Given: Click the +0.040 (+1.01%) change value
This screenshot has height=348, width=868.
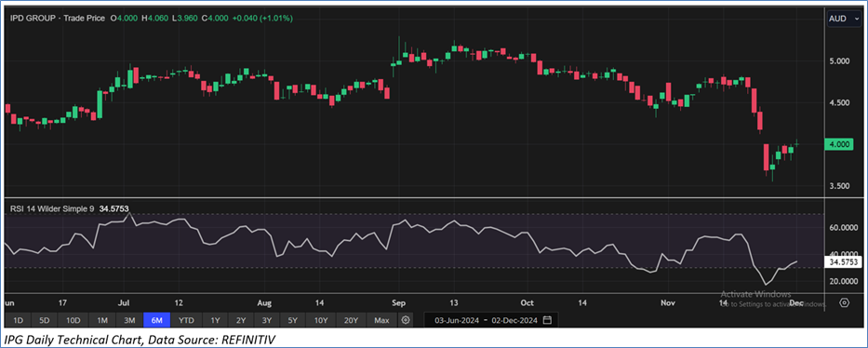Looking at the screenshot, I should tap(261, 19).
